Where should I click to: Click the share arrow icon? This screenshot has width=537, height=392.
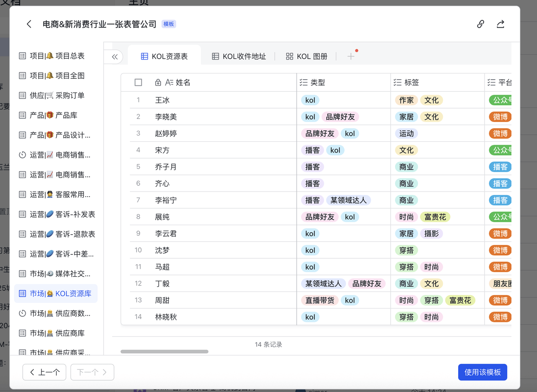[x=501, y=24]
